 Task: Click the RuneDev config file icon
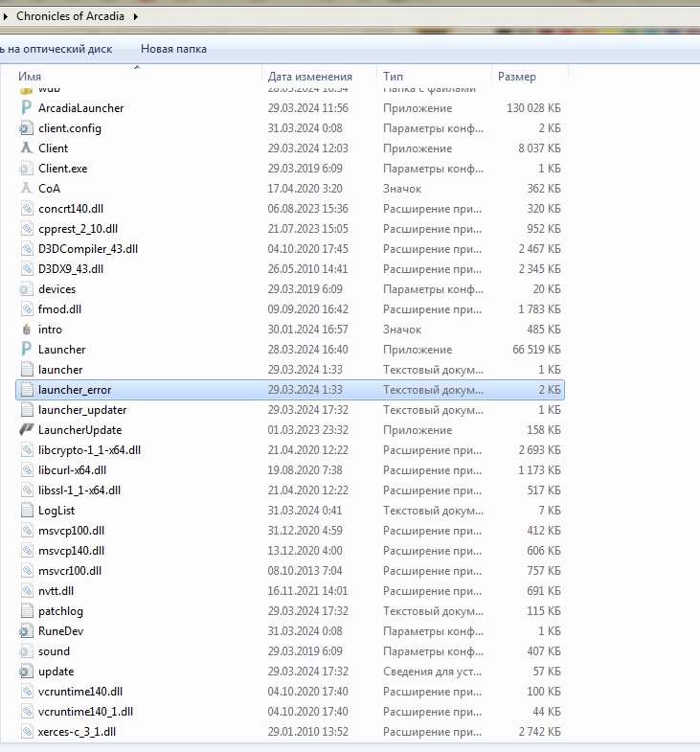click(27, 631)
